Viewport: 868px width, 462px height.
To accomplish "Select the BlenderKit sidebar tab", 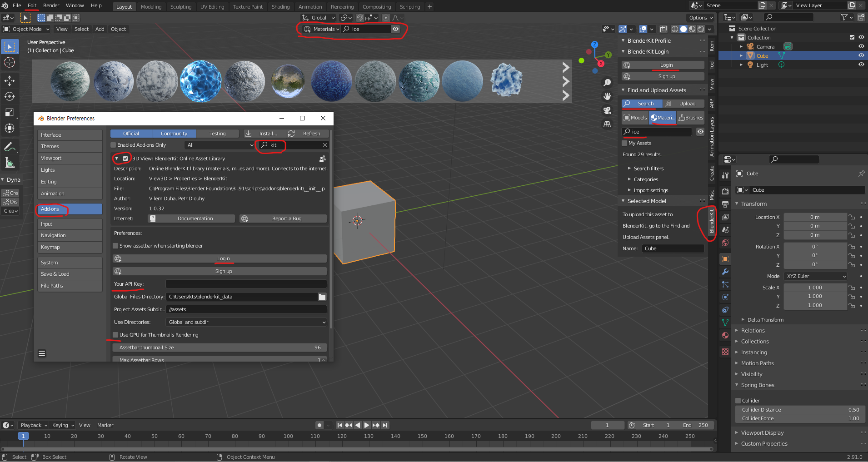I will 712,222.
